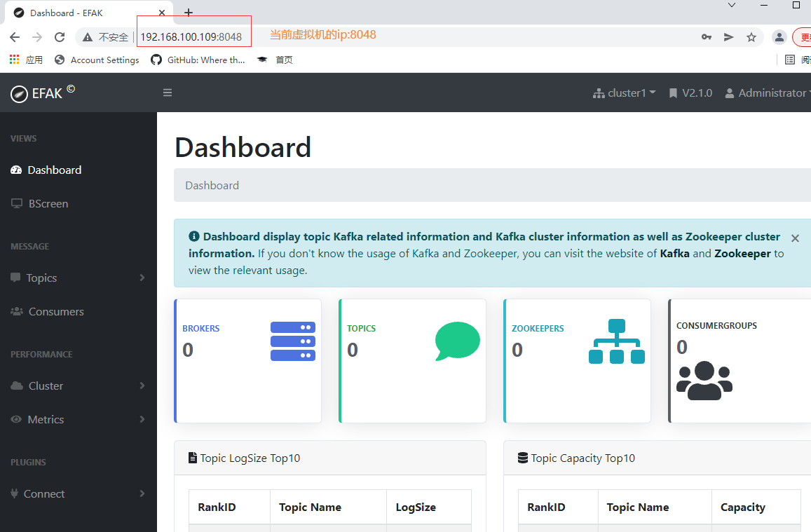This screenshot has height=532, width=811.
Task: Click the BScreen monitor icon
Action: coord(17,204)
